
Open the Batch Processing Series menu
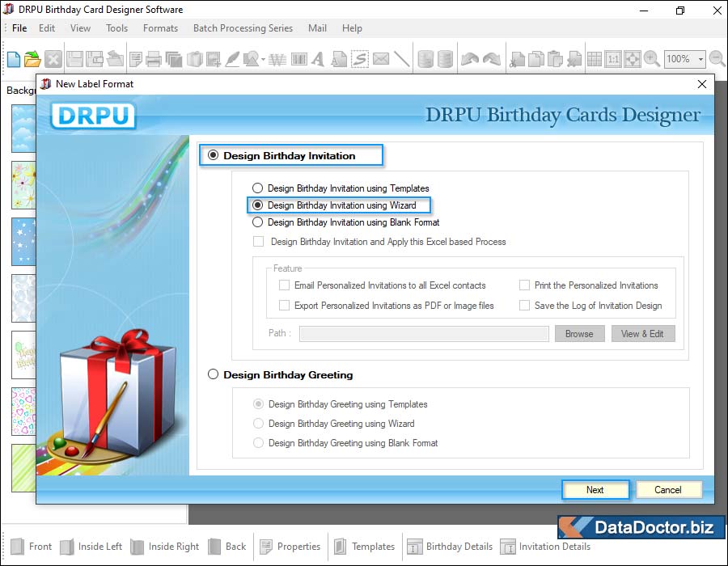click(243, 27)
